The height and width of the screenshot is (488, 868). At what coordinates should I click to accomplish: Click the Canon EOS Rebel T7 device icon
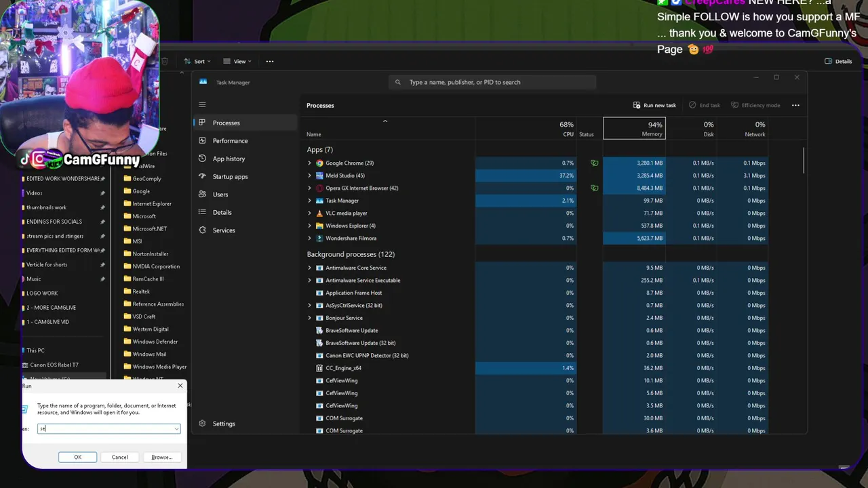pyautogui.click(x=25, y=365)
